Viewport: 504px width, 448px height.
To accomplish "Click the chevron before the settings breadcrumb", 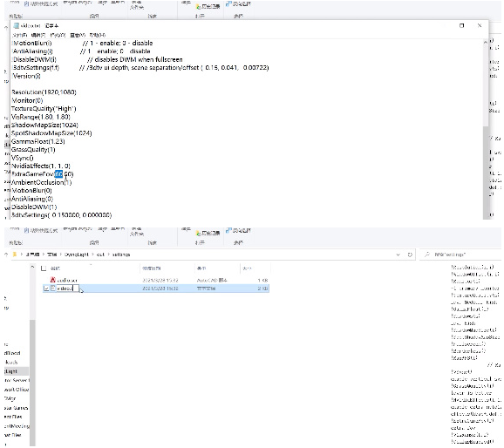I will tap(109, 255).
